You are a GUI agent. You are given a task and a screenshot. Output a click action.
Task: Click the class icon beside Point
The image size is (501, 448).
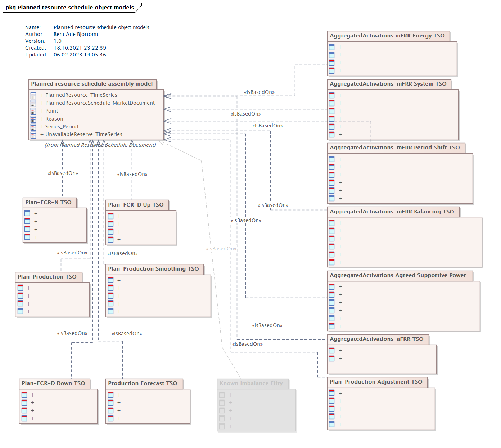click(x=33, y=111)
